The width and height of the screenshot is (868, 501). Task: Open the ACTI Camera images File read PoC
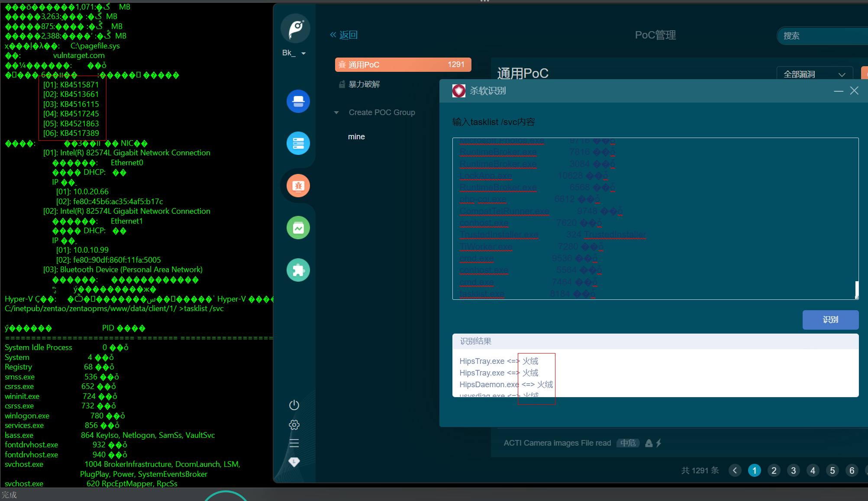point(557,443)
